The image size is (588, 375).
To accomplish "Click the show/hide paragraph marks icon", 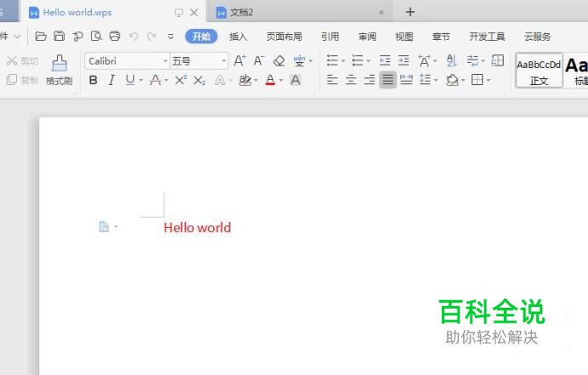I will click(x=472, y=60).
